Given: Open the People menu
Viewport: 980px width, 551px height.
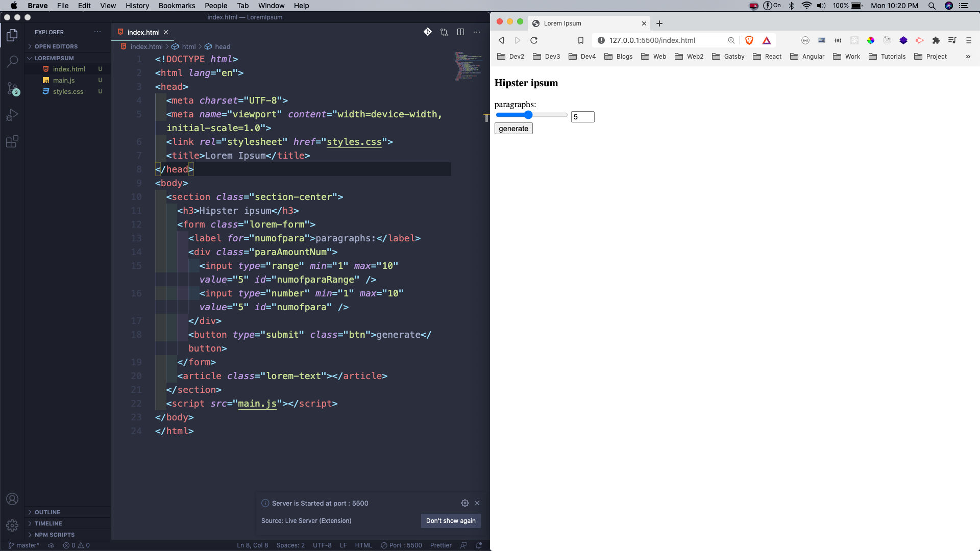Looking at the screenshot, I should 216,6.
